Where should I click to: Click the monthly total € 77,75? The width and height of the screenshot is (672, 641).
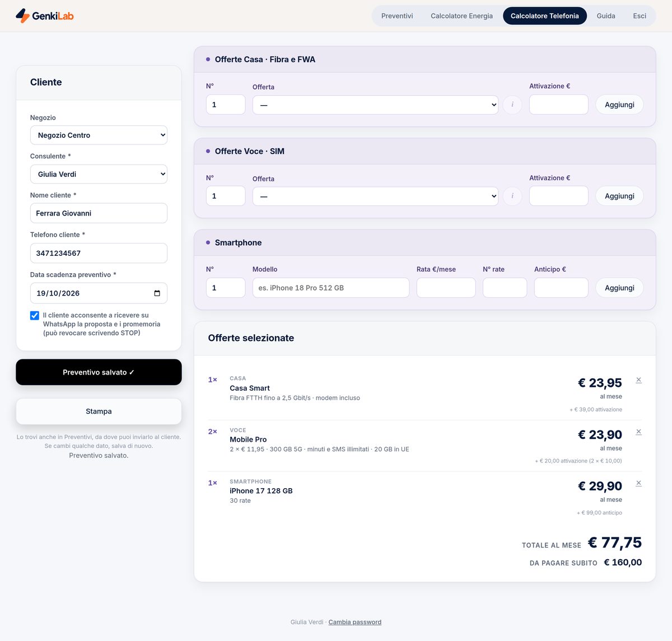[x=615, y=542]
